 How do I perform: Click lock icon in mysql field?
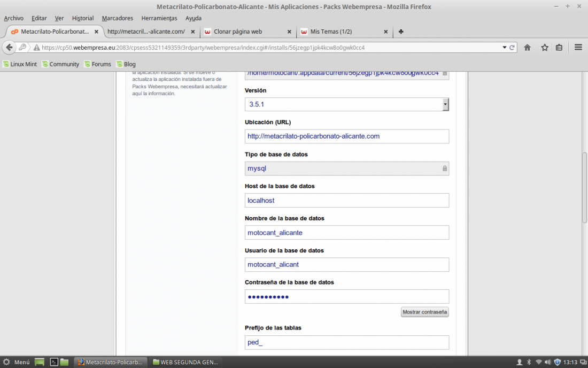tap(445, 168)
